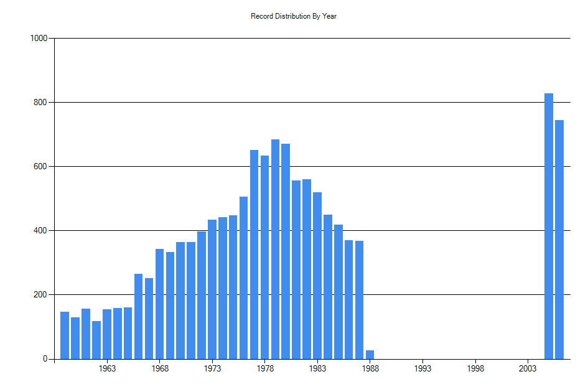Select the tiny bar above 1988
This screenshot has height=392, width=588.
(x=370, y=355)
